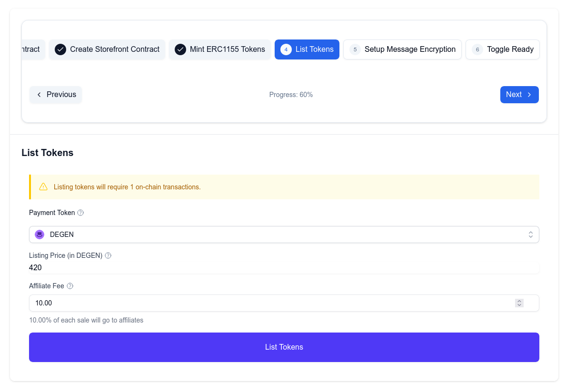Click the left chevron on the Previous button
The height and width of the screenshot is (392, 566).
39,94
